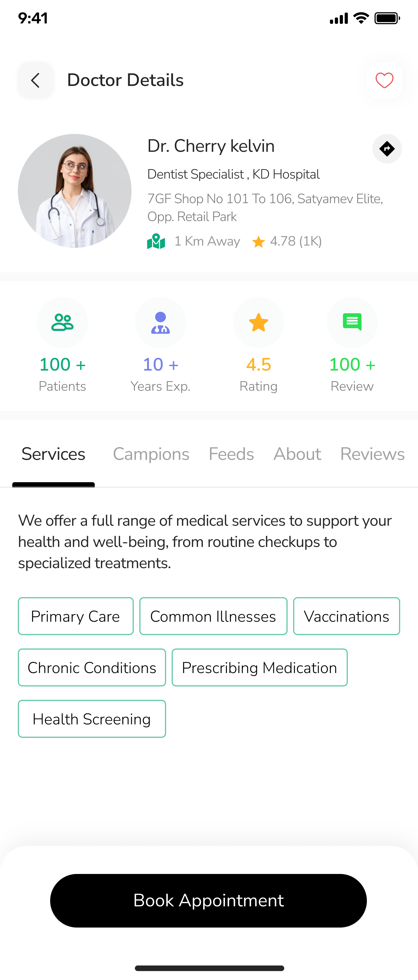
Task: Tap the Review chat bubble icon
Action: (352, 323)
